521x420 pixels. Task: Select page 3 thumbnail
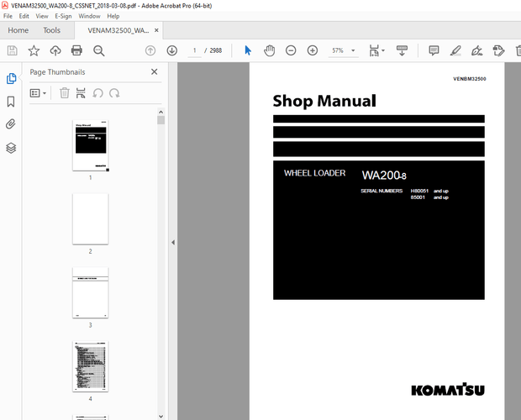[x=91, y=293]
